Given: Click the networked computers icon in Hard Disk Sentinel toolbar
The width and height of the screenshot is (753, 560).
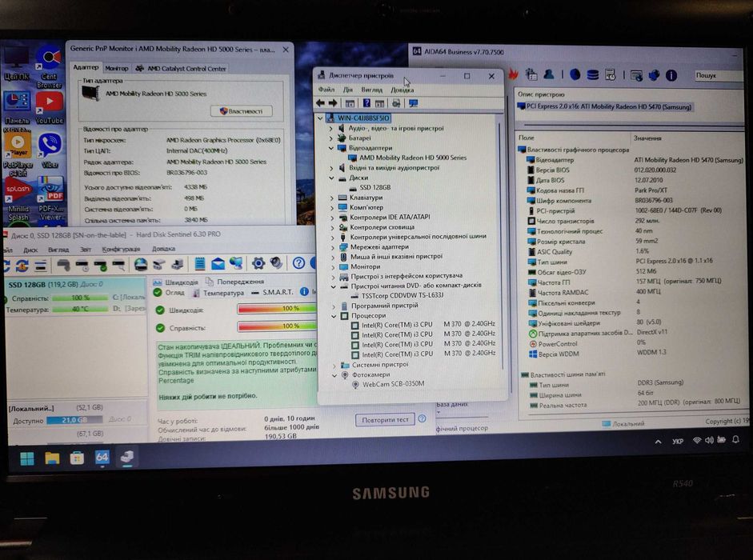Looking at the screenshot, I should point(236,262).
